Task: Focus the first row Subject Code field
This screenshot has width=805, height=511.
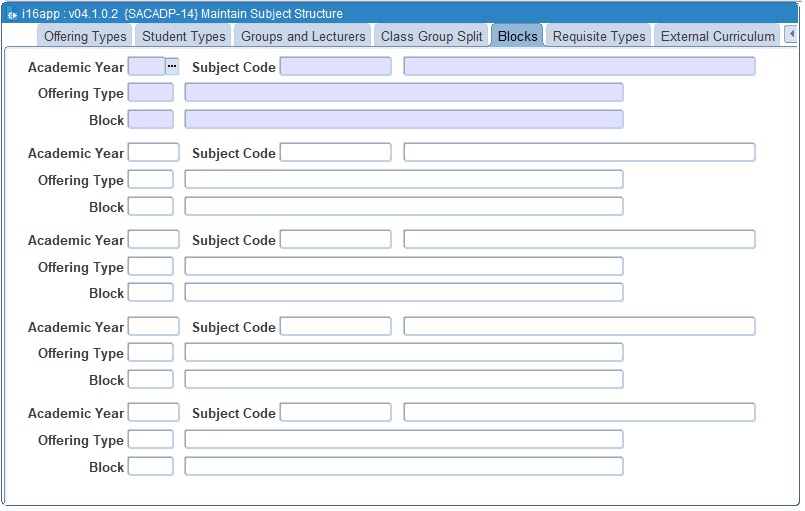Action: coord(335,66)
